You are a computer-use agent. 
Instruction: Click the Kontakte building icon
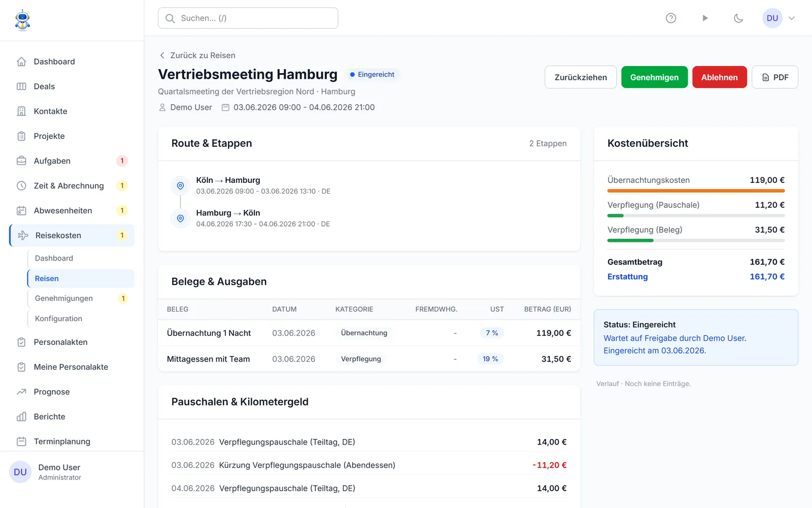click(21, 111)
